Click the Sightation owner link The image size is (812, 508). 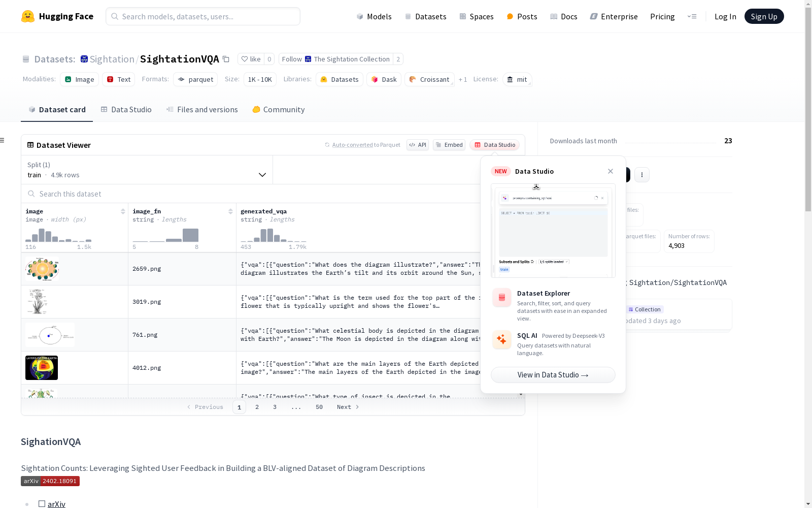(112, 59)
